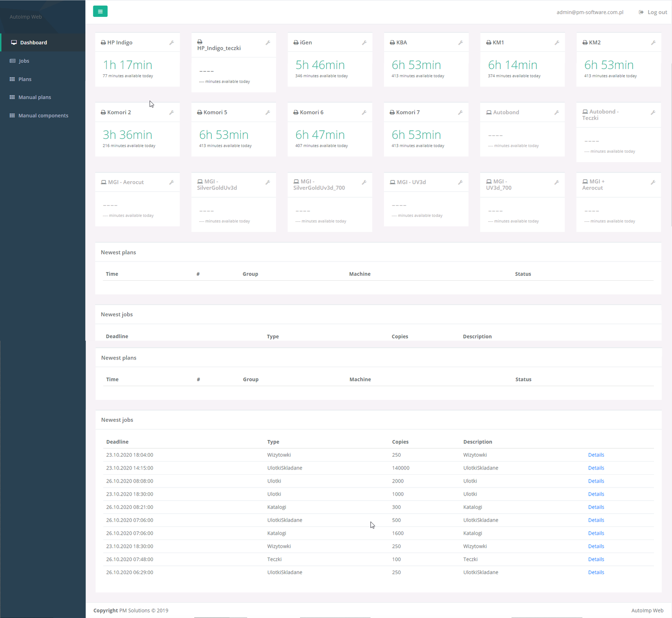Click the wrench icon on KBA card
The image size is (672, 618).
[x=460, y=43]
